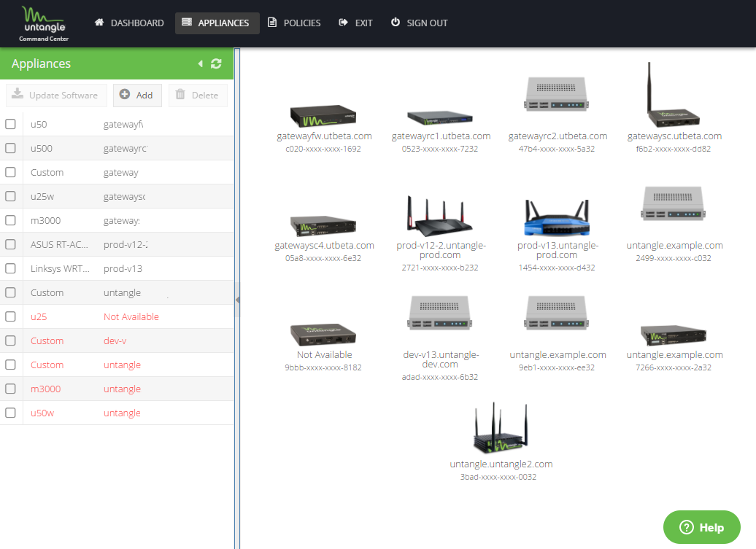The height and width of the screenshot is (549, 756).
Task: Select the red u25 row checkbox
Action: (x=11, y=317)
